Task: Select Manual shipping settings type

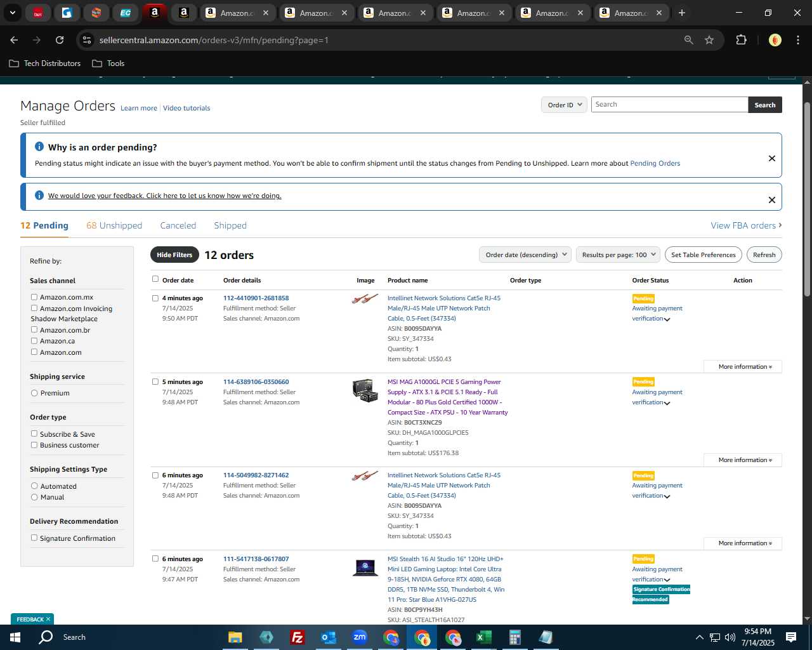Action: coord(34,497)
